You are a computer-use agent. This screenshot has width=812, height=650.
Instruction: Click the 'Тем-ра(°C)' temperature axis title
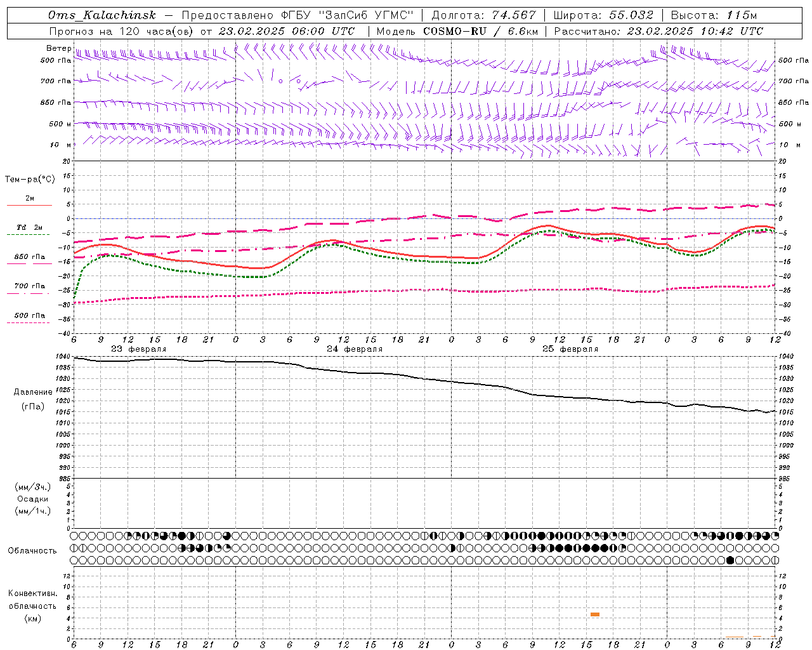click(x=30, y=180)
